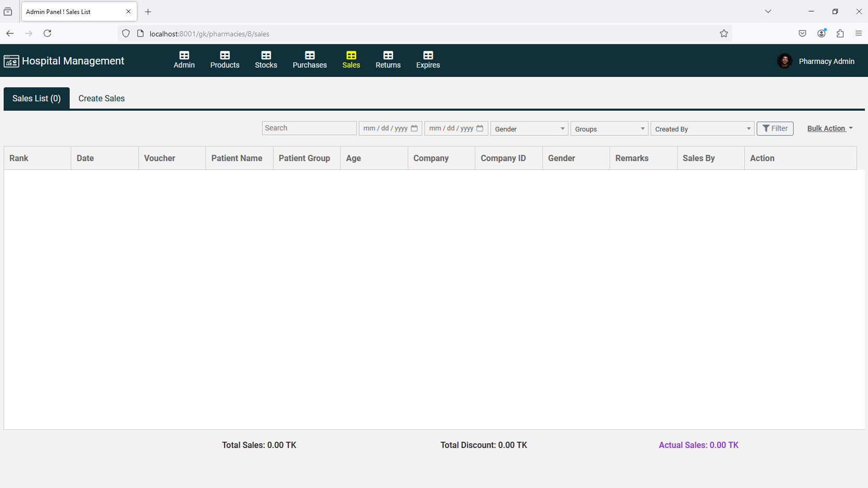
Task: Open the Firefox application menu
Action: point(859,33)
